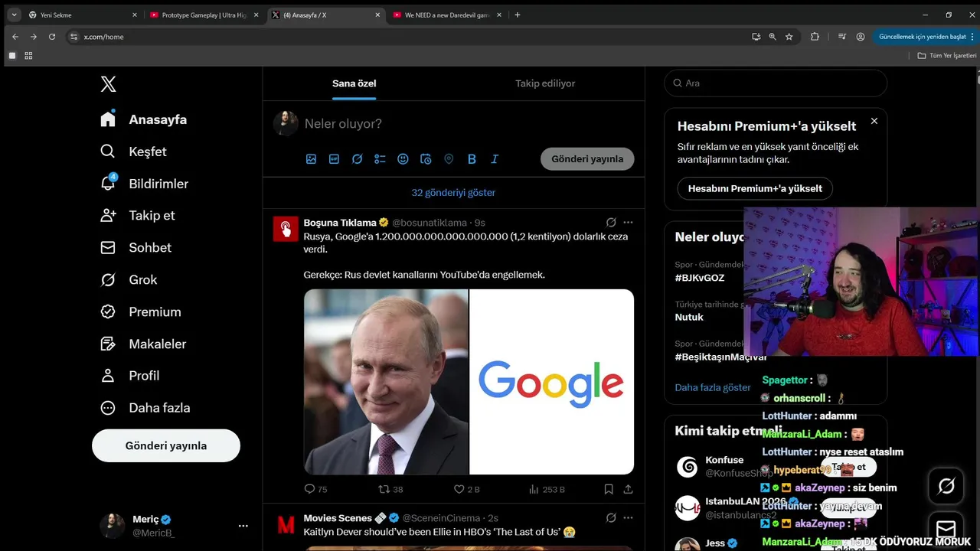Open browser extensions puzzle icon

click(x=815, y=37)
